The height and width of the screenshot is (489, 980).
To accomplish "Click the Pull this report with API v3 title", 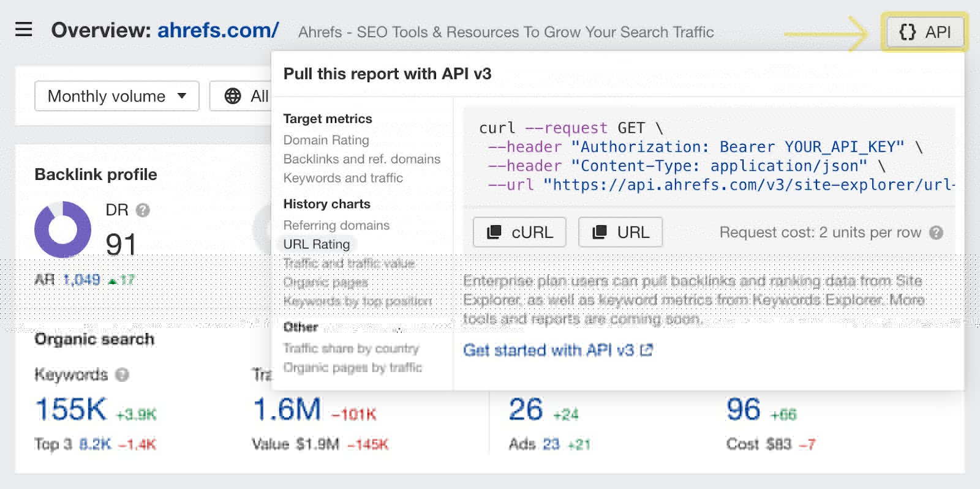I will (x=387, y=74).
